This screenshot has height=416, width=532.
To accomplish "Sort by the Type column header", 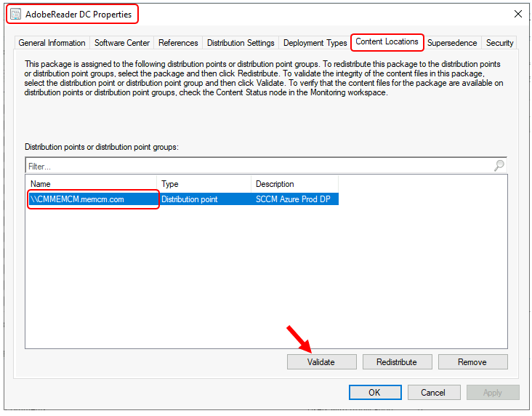I will point(203,184).
